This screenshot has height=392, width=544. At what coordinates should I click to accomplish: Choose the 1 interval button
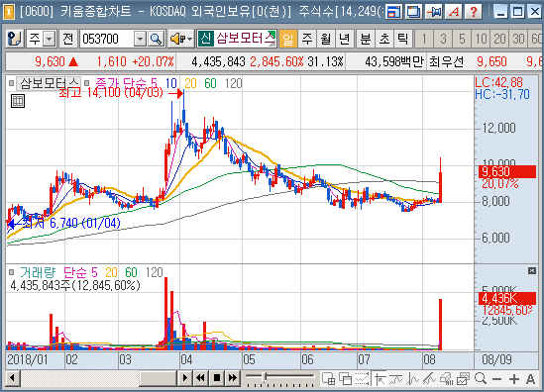[424, 39]
